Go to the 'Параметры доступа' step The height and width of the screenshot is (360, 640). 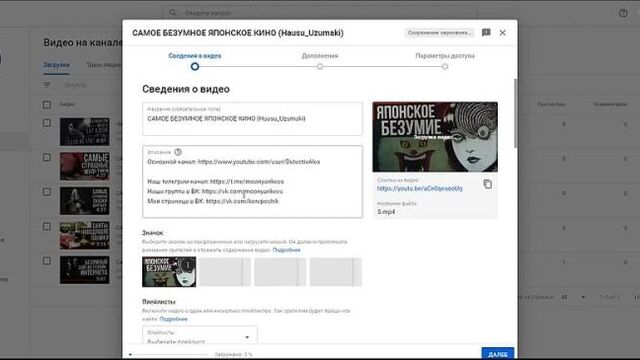point(445,60)
